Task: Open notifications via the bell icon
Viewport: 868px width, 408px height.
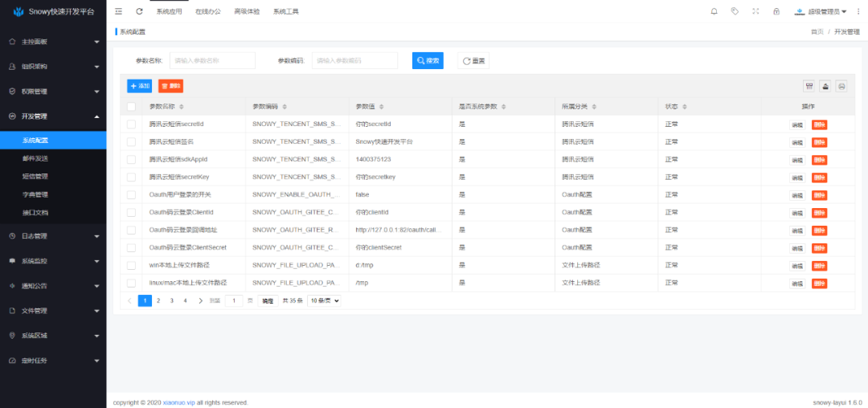Action: (x=714, y=11)
